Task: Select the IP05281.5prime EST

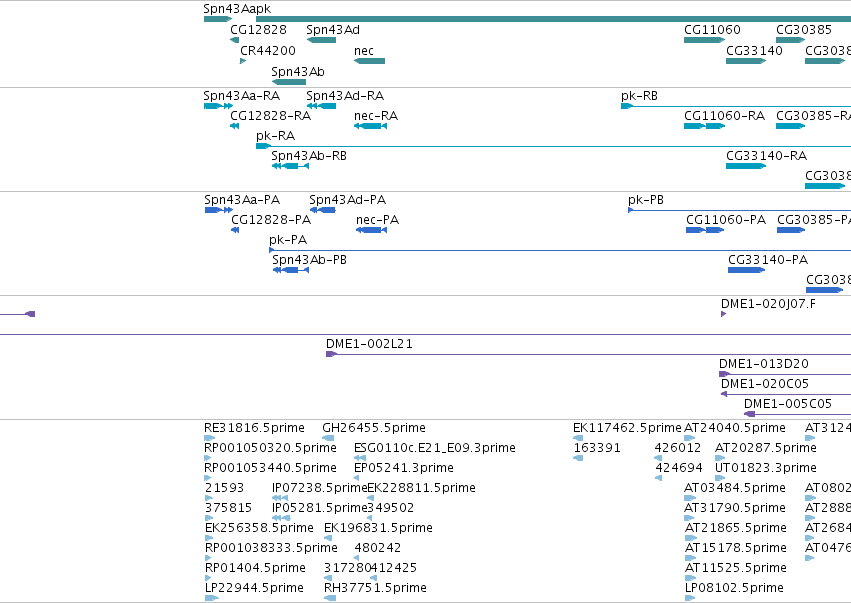Action: click(281, 518)
